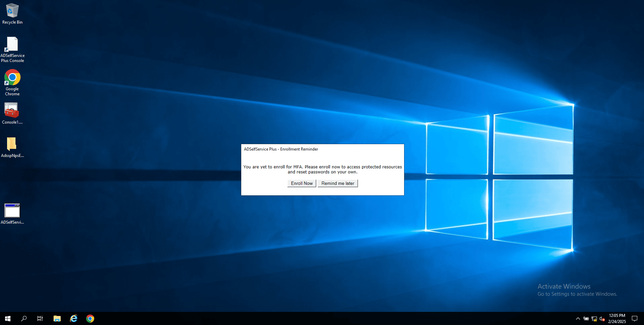Viewport: 644px width, 325px height.
Task: Open the Action Center notification icon
Action: pos(634,319)
